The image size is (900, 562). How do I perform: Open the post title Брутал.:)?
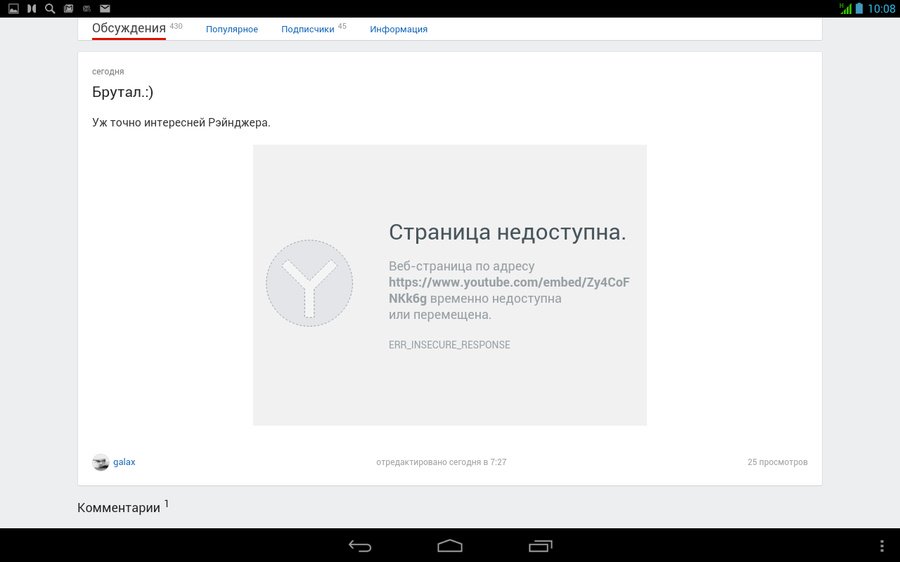123,92
